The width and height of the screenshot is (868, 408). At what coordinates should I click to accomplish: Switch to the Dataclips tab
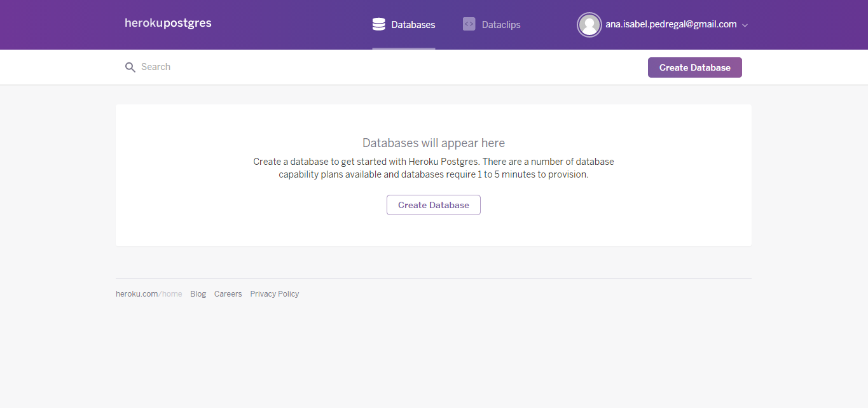(x=492, y=25)
